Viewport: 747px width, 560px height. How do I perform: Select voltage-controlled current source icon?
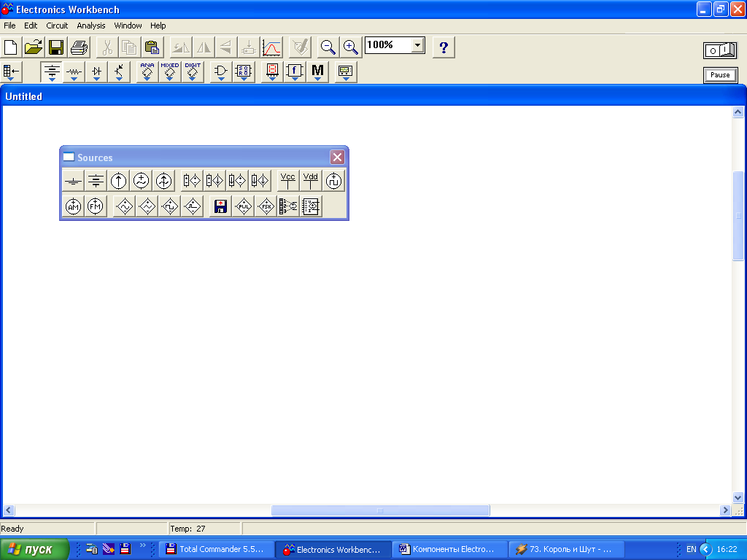point(214,181)
